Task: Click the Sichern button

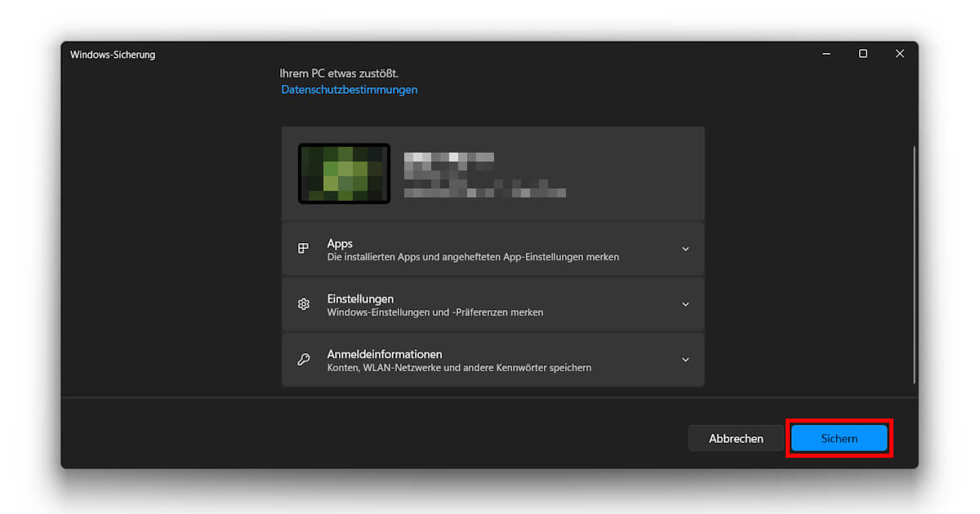Action: 839,438
